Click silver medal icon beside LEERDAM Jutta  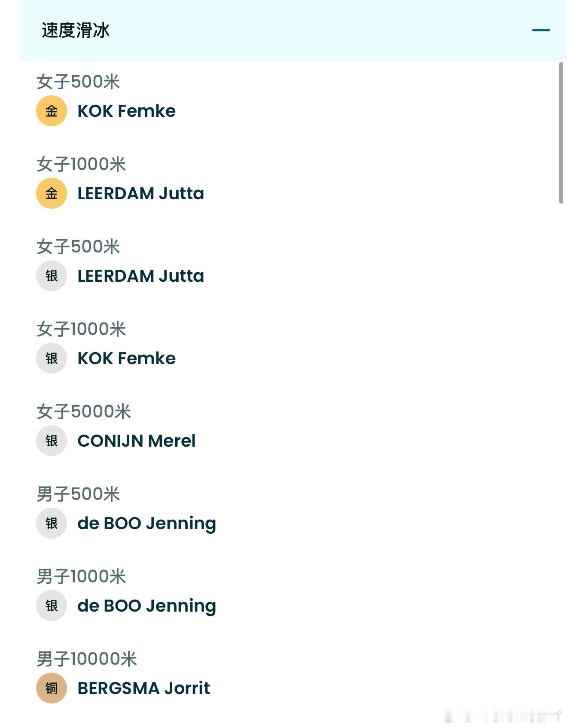click(52, 276)
